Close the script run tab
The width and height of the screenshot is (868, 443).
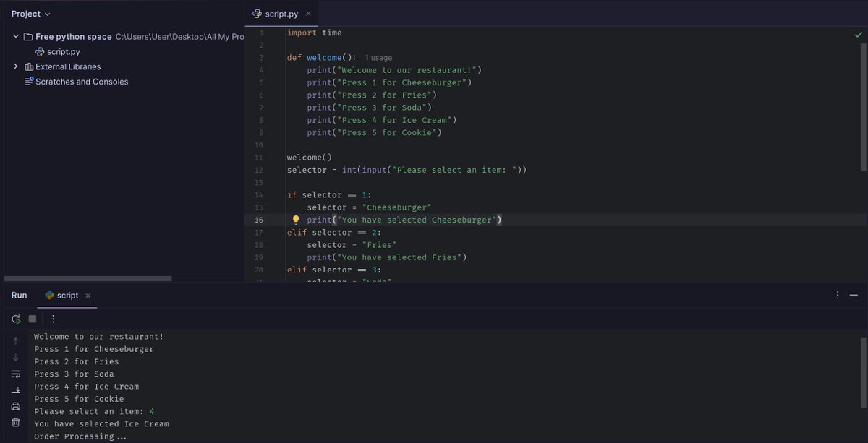(x=88, y=296)
